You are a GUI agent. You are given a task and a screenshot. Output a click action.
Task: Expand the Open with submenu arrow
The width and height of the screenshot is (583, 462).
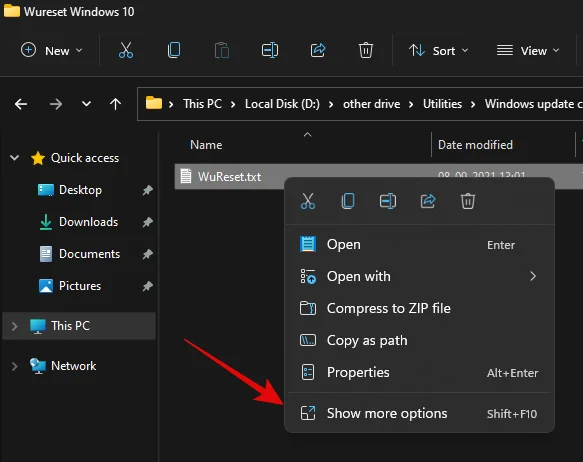533,276
